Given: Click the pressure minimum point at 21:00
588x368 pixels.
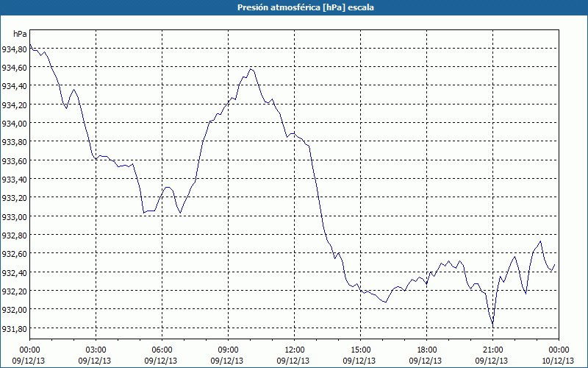Looking at the screenshot, I should tap(492, 324).
